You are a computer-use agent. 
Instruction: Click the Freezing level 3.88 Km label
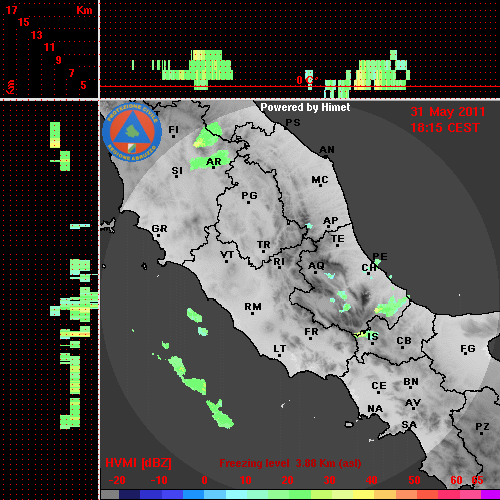(290, 463)
